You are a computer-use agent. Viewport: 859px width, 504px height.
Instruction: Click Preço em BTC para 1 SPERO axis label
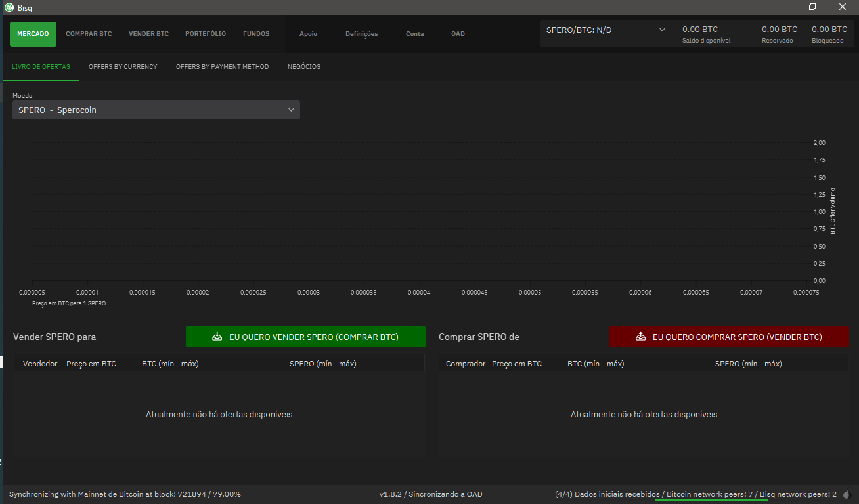coord(69,303)
